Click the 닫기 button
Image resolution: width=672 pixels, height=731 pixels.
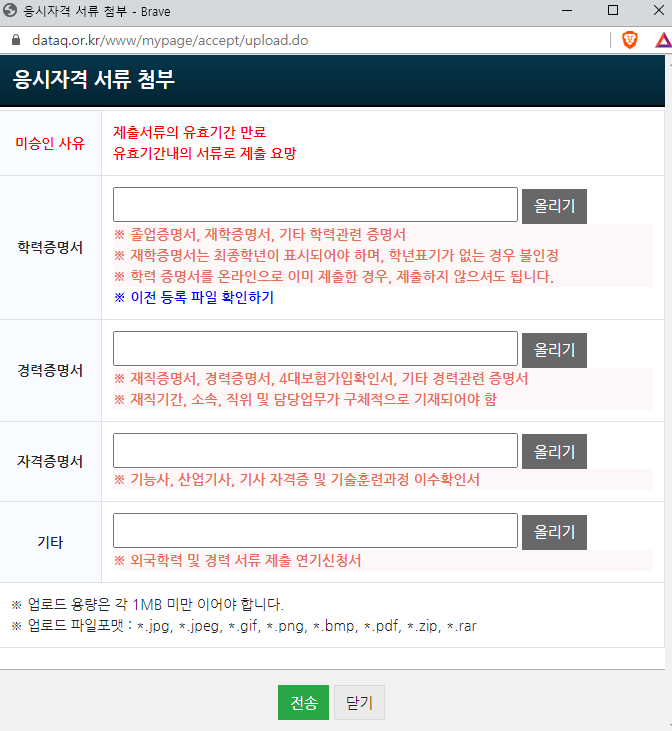click(359, 702)
